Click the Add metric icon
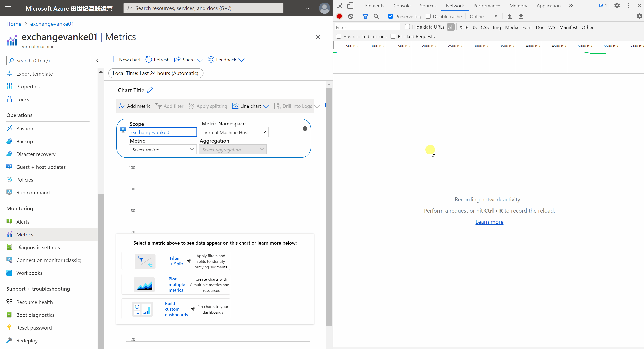 (122, 106)
